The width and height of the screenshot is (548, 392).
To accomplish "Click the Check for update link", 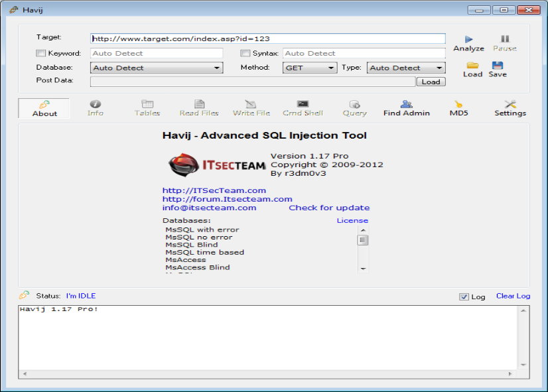I will [328, 208].
